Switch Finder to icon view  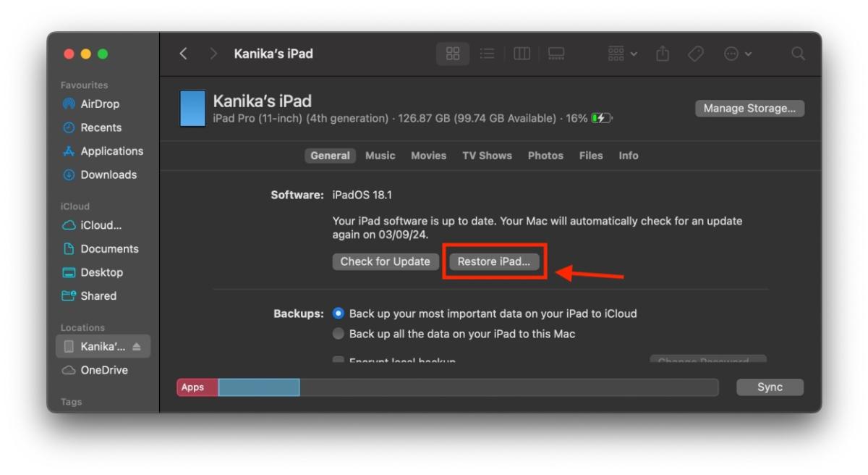(452, 53)
